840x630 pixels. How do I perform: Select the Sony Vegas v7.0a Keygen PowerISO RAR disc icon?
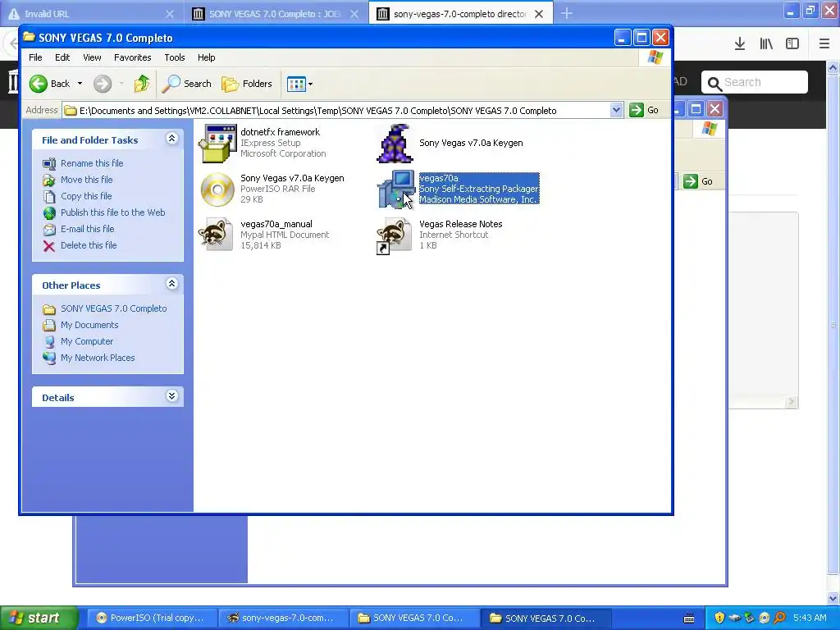point(217,189)
